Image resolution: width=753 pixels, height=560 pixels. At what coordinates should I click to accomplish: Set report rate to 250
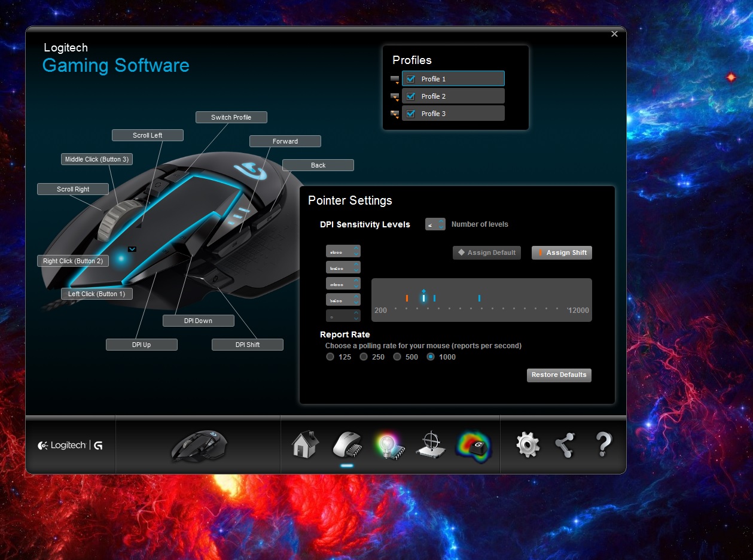pos(364,357)
